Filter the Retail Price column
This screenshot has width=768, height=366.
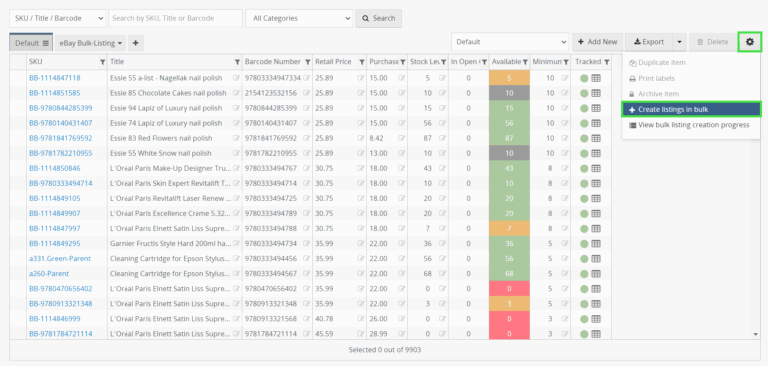pos(361,62)
